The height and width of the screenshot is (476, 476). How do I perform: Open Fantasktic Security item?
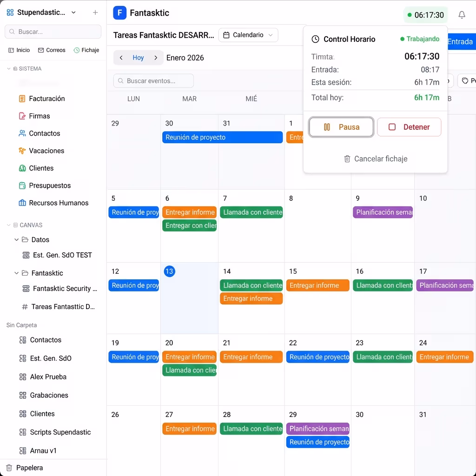pyautogui.click(x=60, y=288)
